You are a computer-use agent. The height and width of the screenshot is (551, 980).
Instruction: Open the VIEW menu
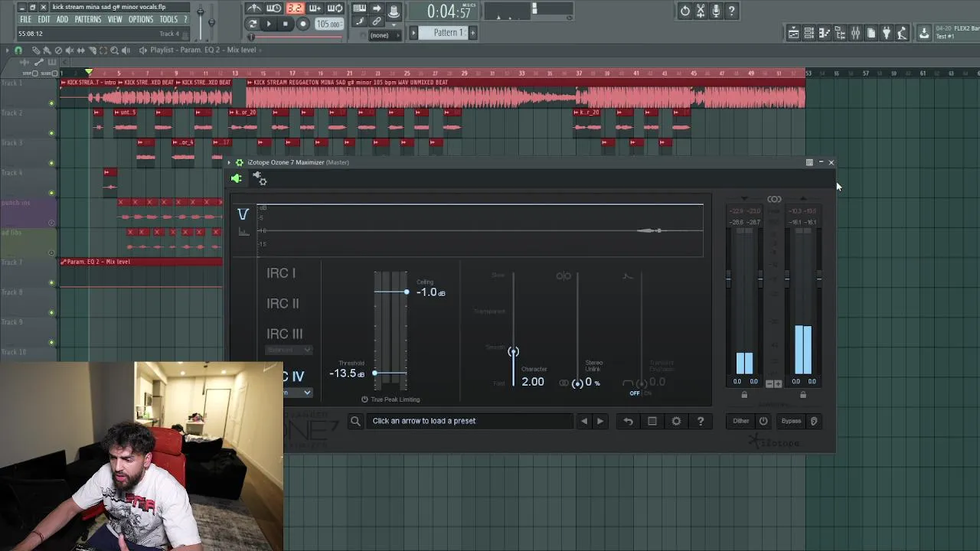click(115, 19)
